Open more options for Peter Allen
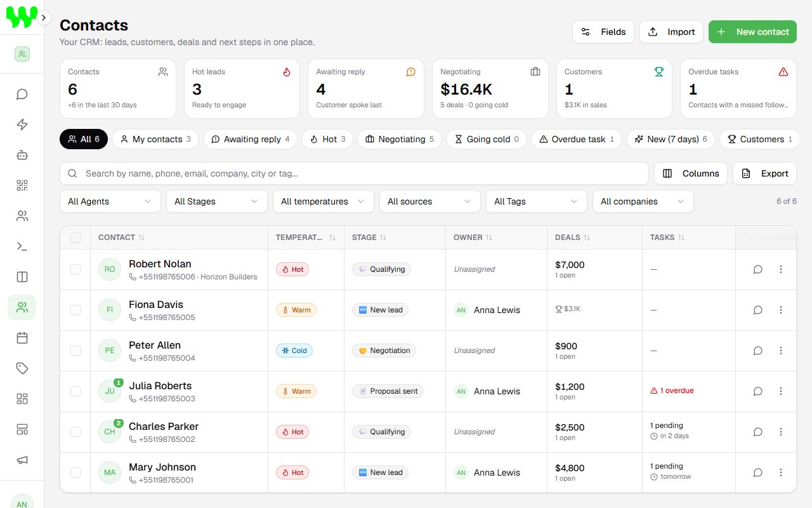The height and width of the screenshot is (508, 812). [781, 351]
